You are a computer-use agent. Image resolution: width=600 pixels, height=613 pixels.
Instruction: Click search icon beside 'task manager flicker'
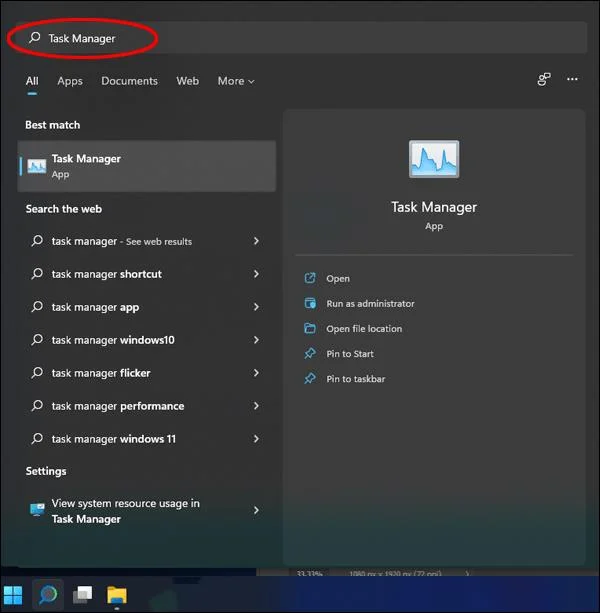pyautogui.click(x=37, y=372)
